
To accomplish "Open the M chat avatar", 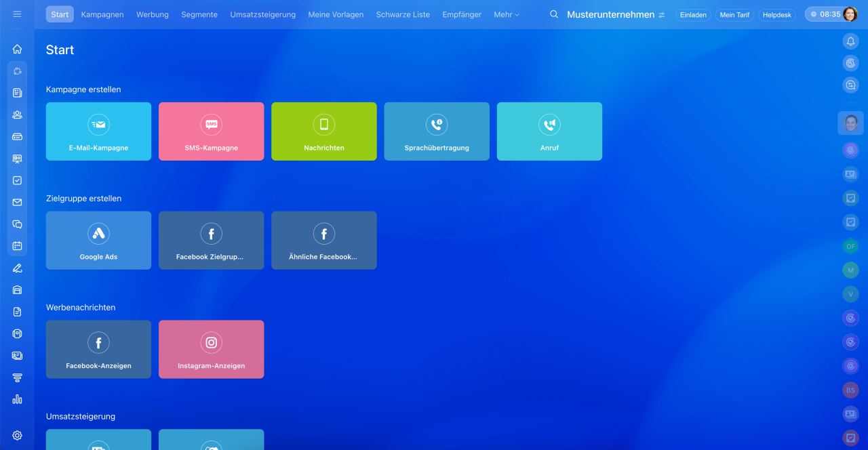I will 850,270.
